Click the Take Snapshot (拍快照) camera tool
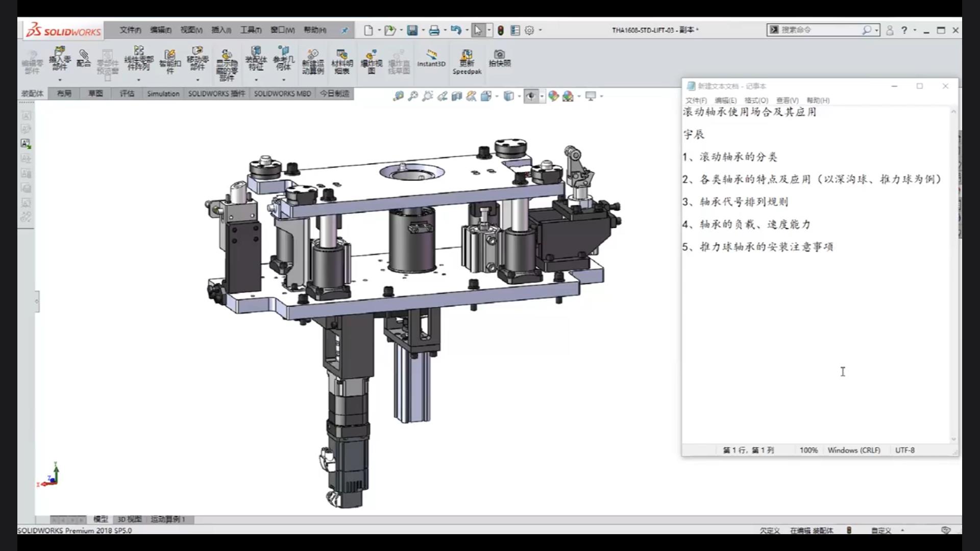Screen dimensions: 980x551 pyautogui.click(x=500, y=58)
